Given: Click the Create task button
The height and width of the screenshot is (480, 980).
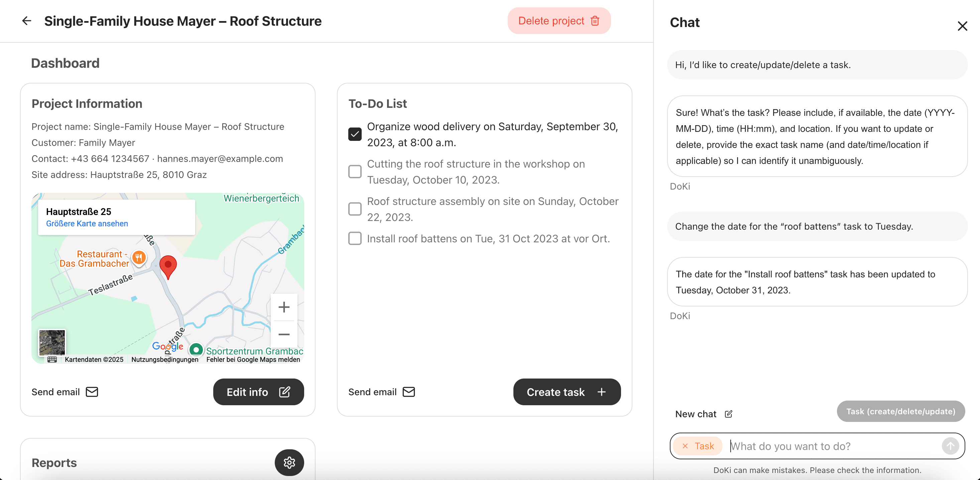Looking at the screenshot, I should coord(567,392).
